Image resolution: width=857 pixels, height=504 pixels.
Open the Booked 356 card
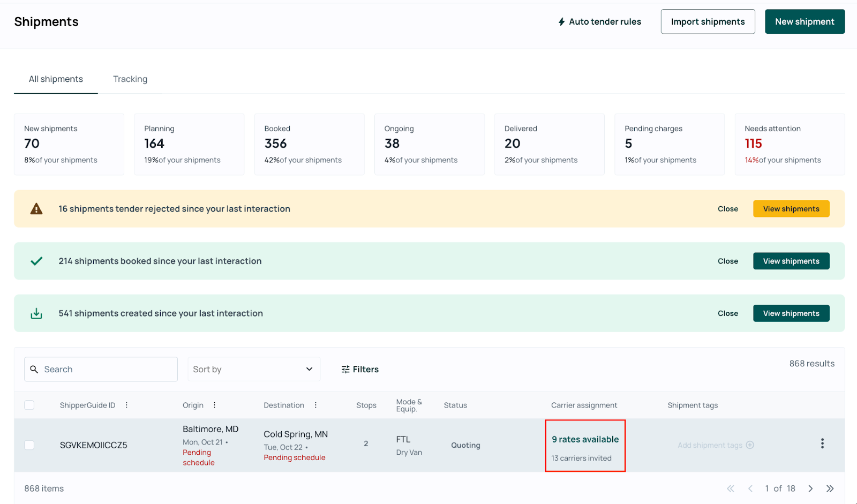(x=309, y=144)
